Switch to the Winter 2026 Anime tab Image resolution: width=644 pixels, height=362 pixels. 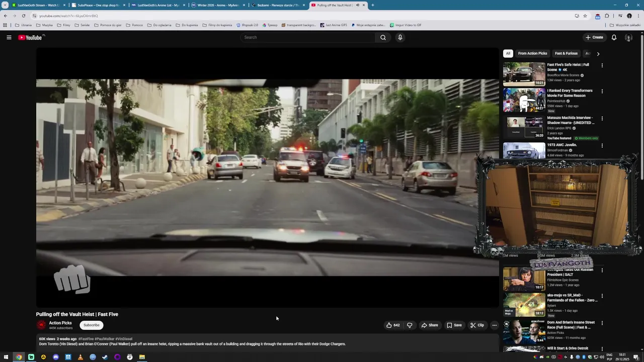coord(217,5)
